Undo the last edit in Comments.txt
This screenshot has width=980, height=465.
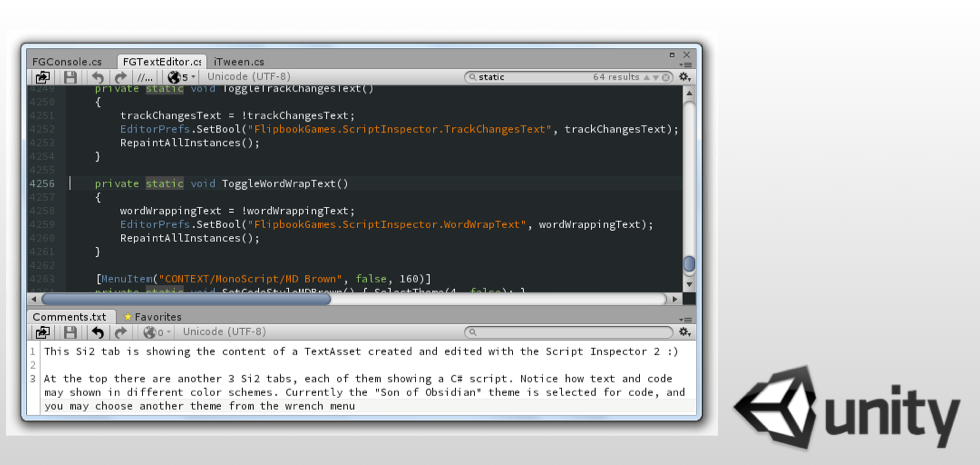click(98, 332)
